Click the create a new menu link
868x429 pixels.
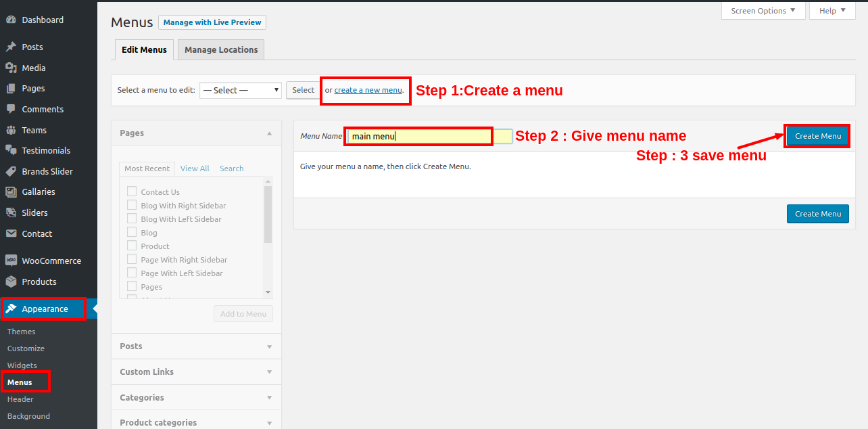click(x=368, y=90)
